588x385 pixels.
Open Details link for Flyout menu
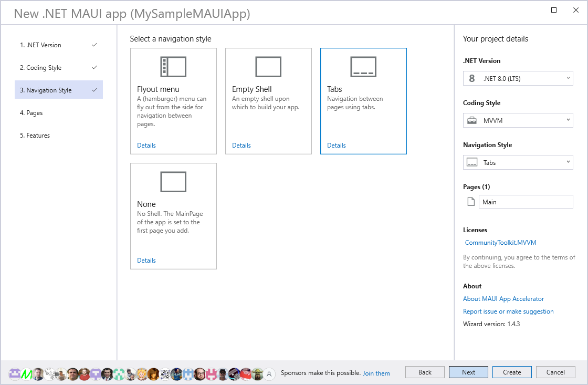[146, 145]
